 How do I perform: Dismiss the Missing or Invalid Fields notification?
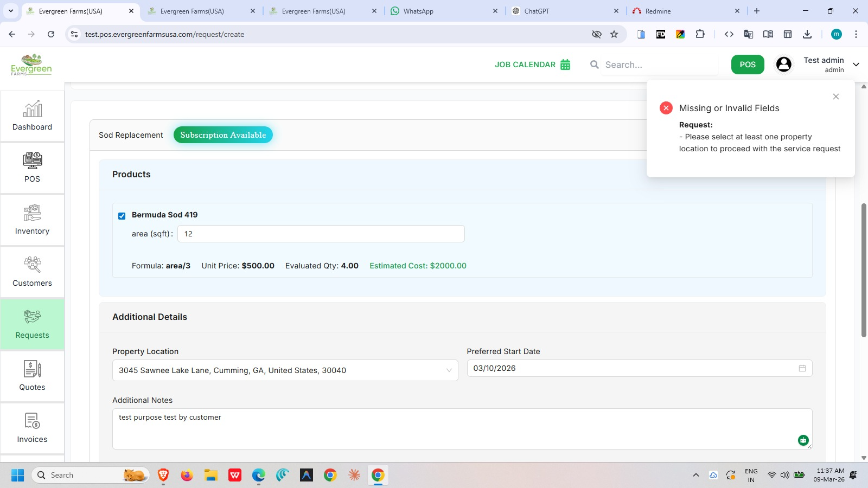pyautogui.click(x=835, y=97)
